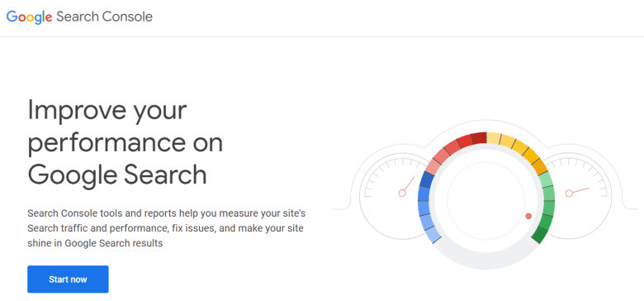Click the Search Console description paragraph
Screen dimensions: 644x301
click(x=166, y=228)
